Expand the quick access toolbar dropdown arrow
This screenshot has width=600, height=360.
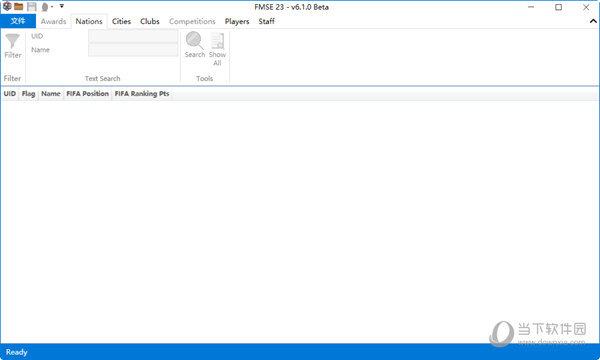point(62,6)
